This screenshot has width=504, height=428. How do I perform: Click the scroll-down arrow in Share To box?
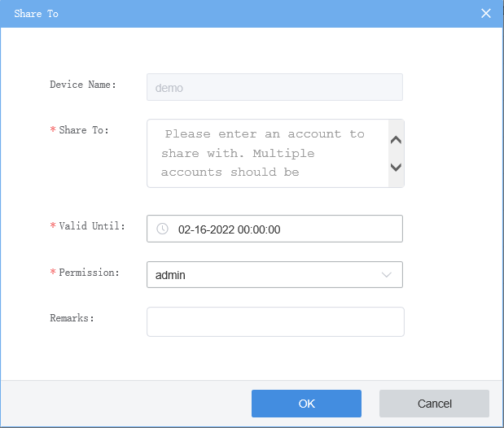point(397,168)
